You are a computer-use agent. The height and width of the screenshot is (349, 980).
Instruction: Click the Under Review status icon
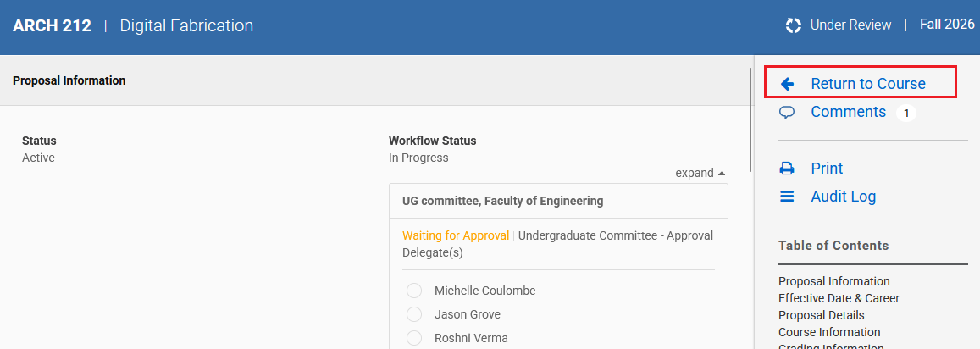(794, 25)
